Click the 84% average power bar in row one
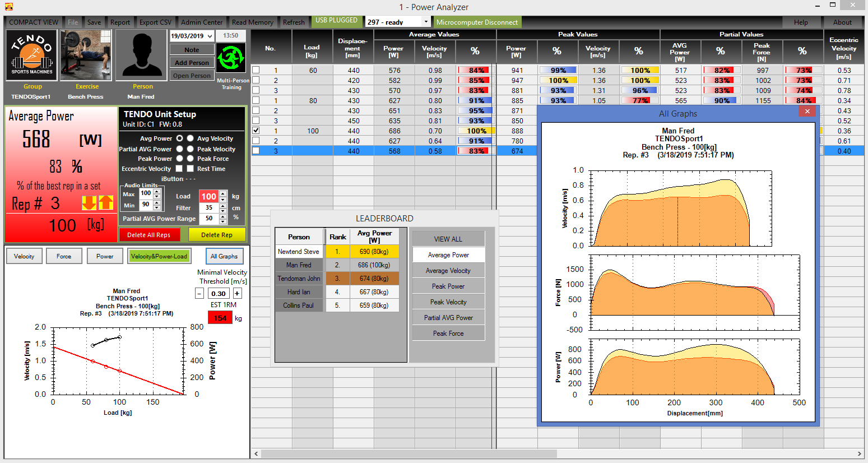This screenshot has width=868, height=463. click(x=475, y=70)
